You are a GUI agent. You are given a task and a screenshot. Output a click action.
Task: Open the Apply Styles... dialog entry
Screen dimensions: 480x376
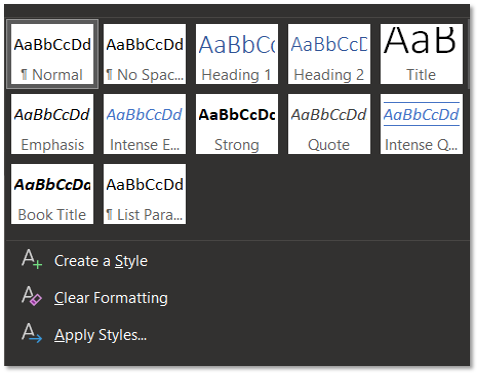(237, 335)
